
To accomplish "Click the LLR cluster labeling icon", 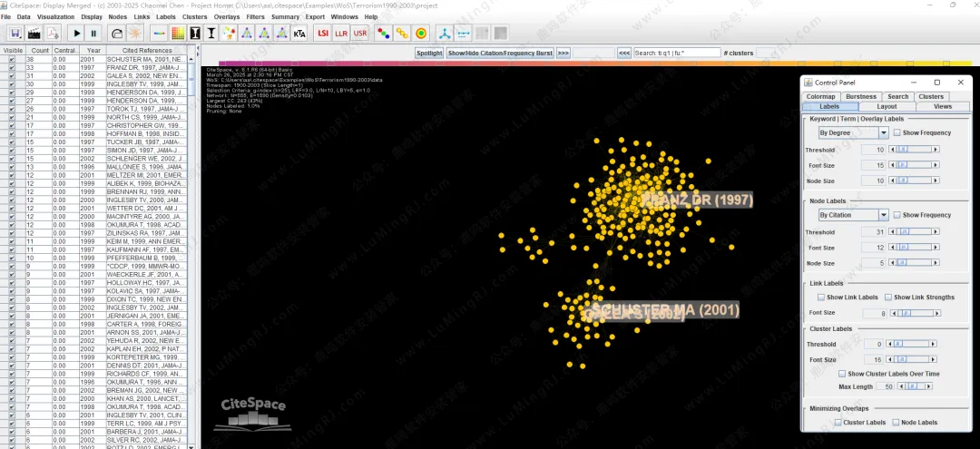I will (x=341, y=34).
